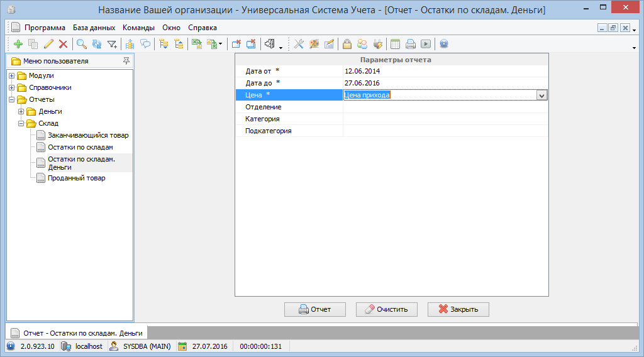Viewport: 644px width, 357px height.
Task: Click the funnel Filter toolbar icon
Action: (112, 44)
